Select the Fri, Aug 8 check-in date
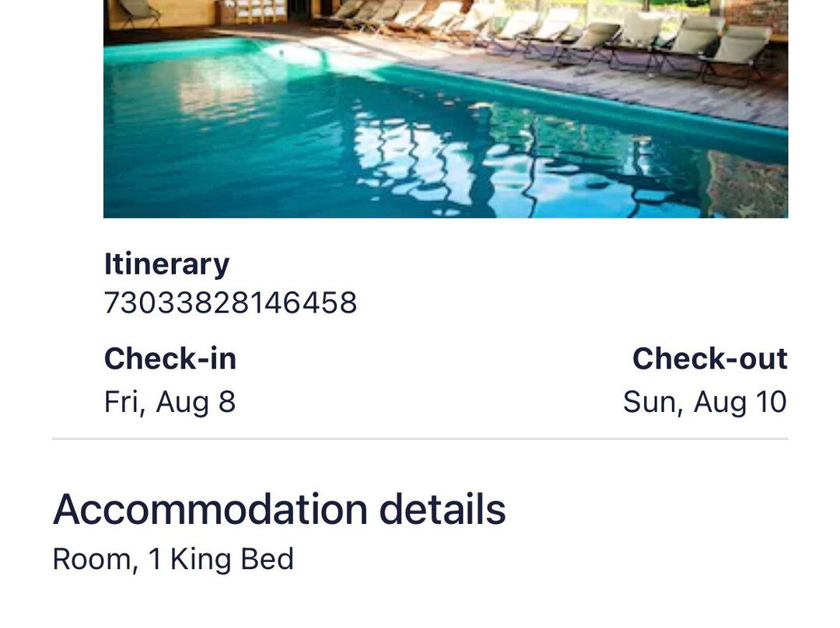Screen dimensions: 840x628 (x=170, y=402)
